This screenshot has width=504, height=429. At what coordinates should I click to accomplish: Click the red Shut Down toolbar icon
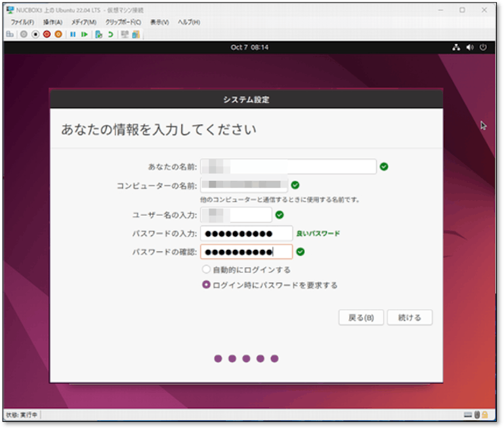[47, 34]
